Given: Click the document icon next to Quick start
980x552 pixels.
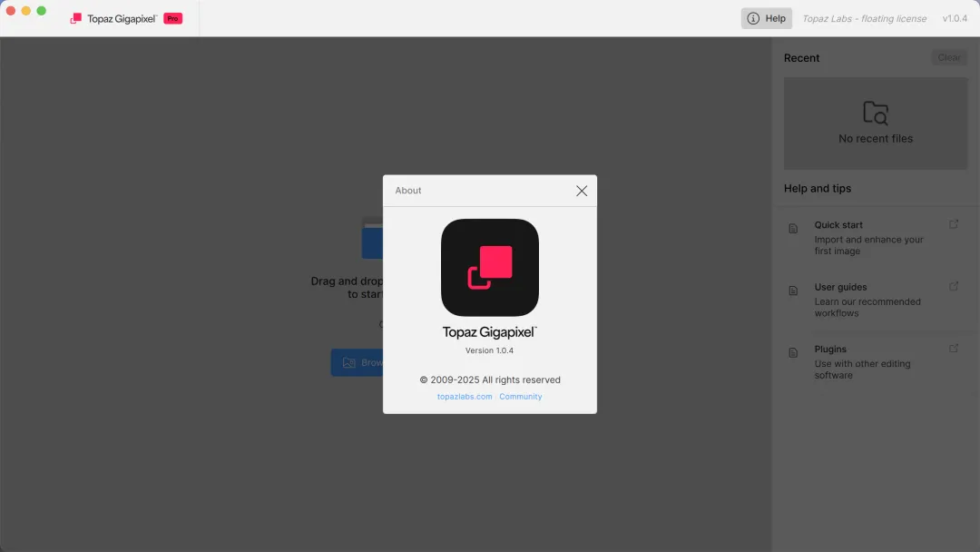Looking at the screenshot, I should (793, 229).
